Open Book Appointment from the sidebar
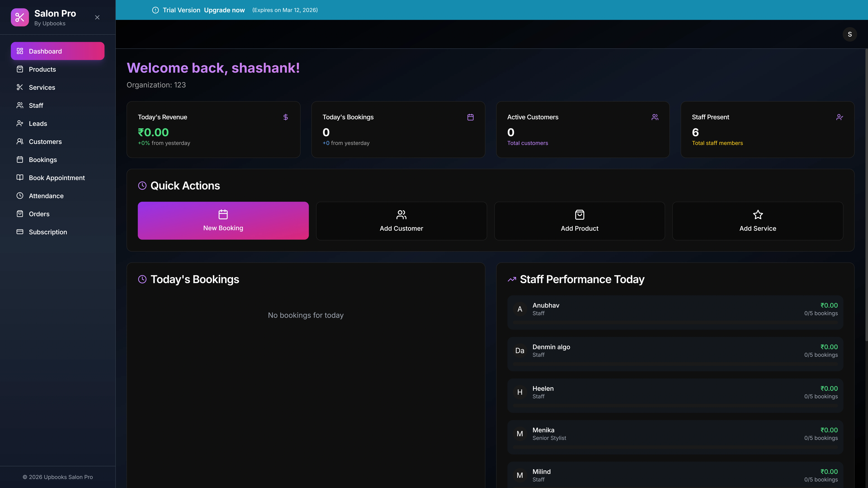 (x=57, y=178)
